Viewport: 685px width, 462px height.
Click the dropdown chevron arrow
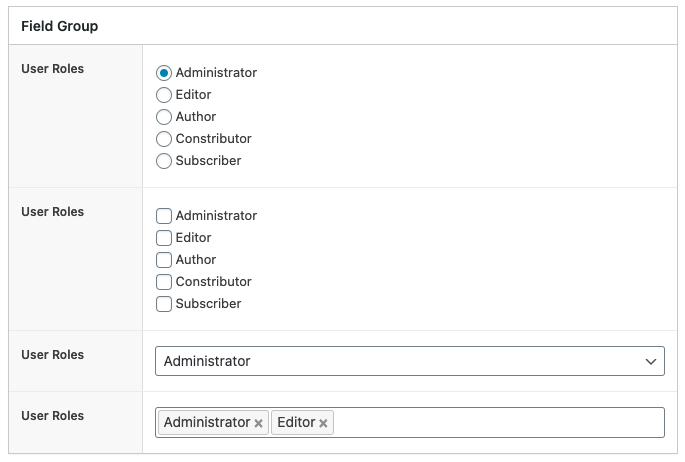tap(650, 361)
